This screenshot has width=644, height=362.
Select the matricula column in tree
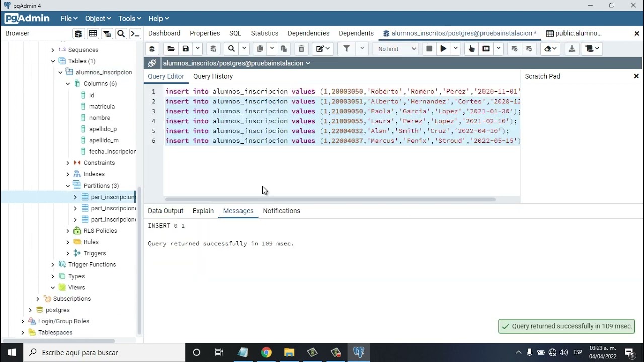(x=102, y=107)
